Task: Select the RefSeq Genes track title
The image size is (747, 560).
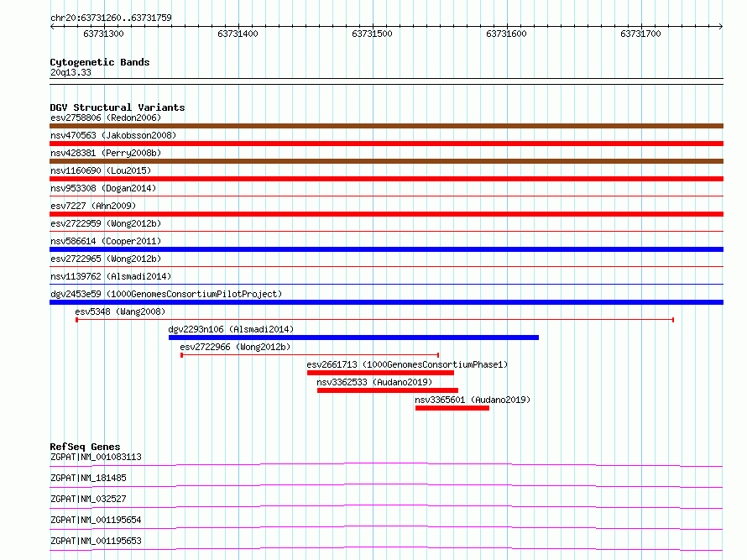Action: [85, 447]
